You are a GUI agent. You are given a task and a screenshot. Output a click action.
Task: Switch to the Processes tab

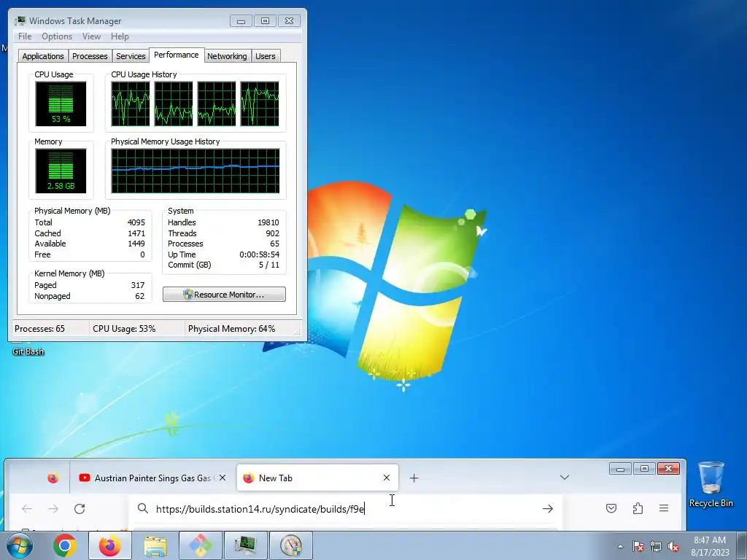pos(90,56)
